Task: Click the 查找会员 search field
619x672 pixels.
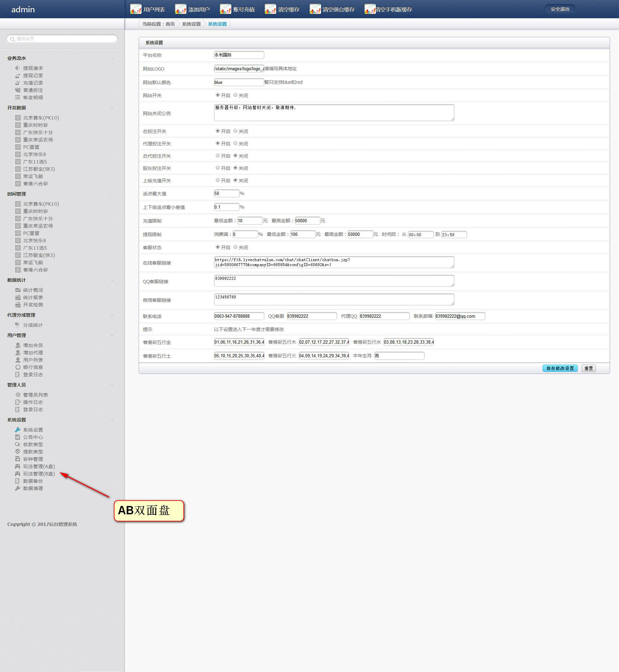Action: click(x=62, y=39)
